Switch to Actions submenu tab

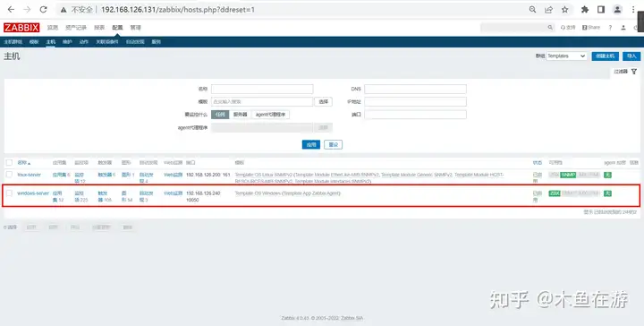pos(84,42)
